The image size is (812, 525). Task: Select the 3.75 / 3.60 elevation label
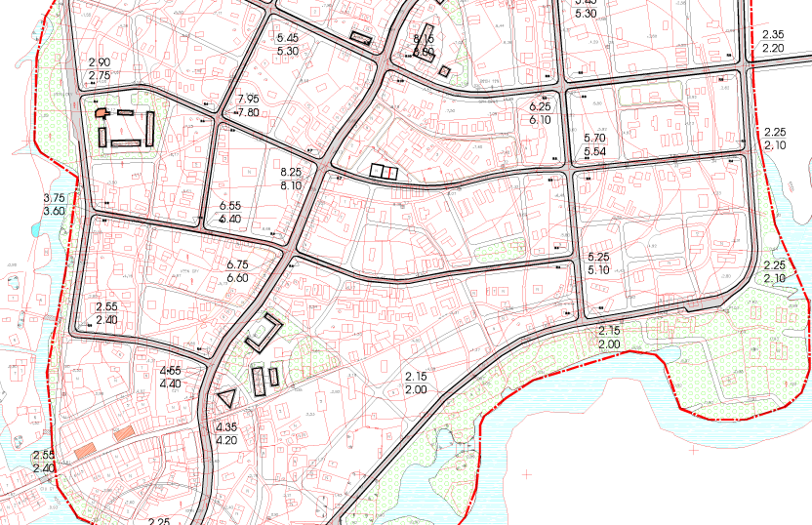pos(54,204)
